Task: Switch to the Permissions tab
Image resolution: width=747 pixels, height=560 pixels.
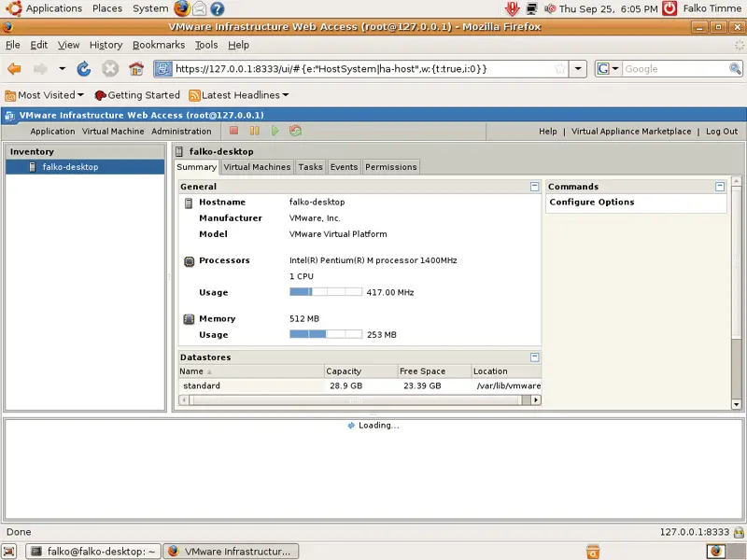Action: (390, 167)
